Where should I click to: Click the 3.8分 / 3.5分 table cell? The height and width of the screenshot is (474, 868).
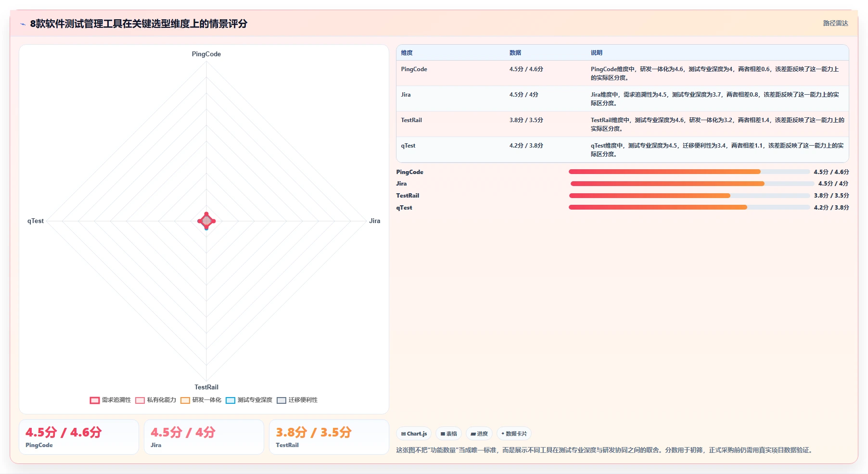click(526, 120)
